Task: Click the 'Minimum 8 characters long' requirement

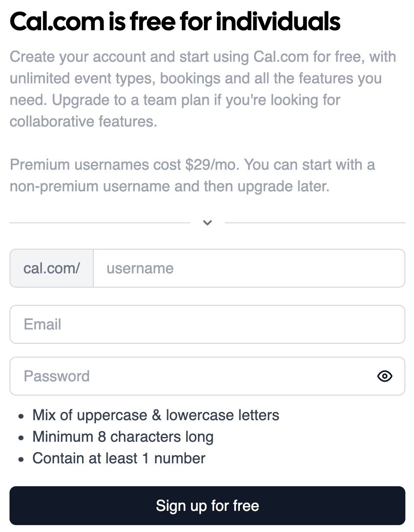Action: 123,437
